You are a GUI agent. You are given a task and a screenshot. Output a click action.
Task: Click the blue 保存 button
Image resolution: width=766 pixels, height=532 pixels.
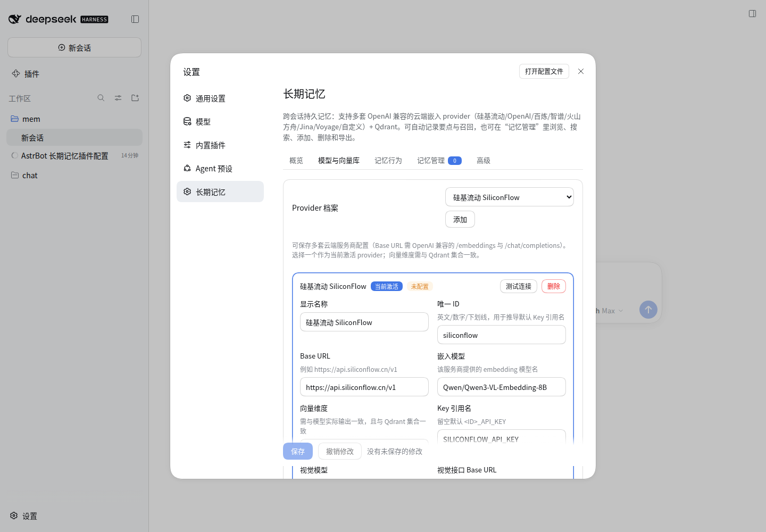(298, 451)
